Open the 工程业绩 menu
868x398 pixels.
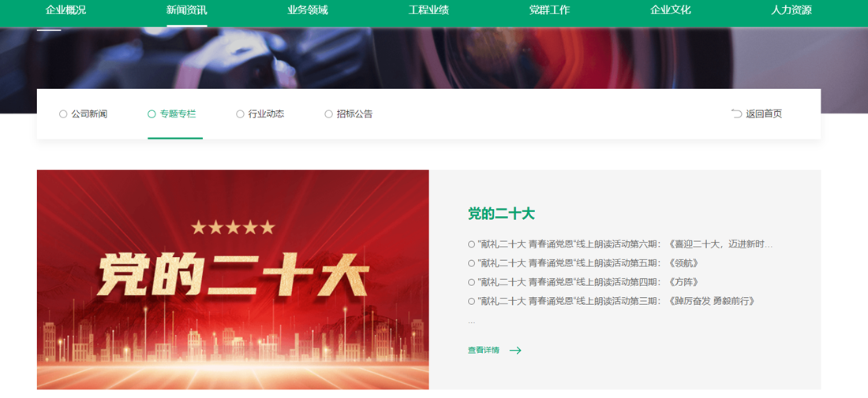(x=428, y=10)
